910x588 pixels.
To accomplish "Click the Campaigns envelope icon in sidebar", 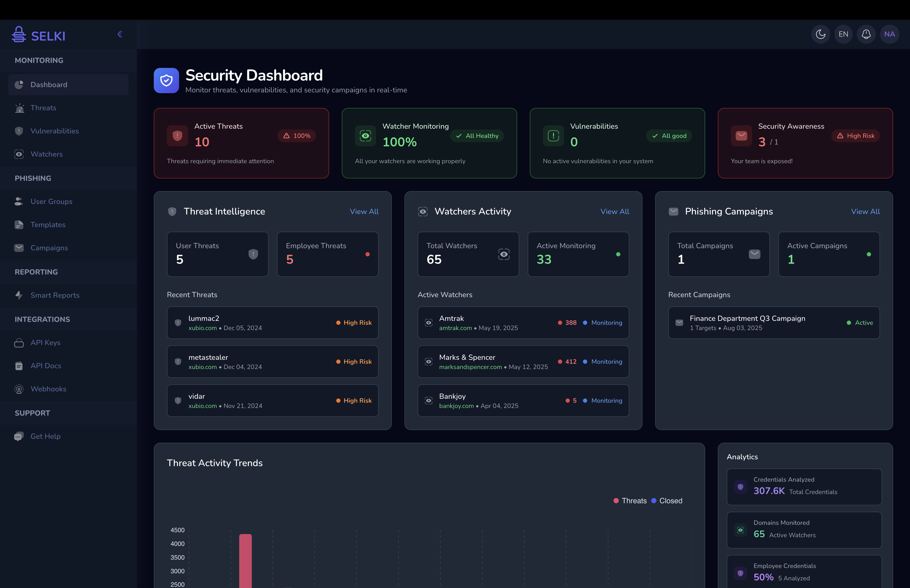I will (x=19, y=248).
